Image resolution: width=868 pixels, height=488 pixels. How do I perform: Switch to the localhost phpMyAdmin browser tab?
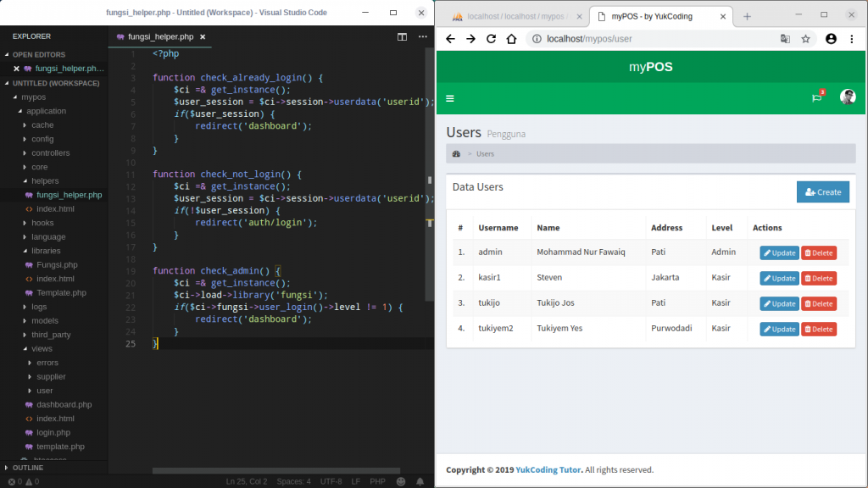click(515, 17)
